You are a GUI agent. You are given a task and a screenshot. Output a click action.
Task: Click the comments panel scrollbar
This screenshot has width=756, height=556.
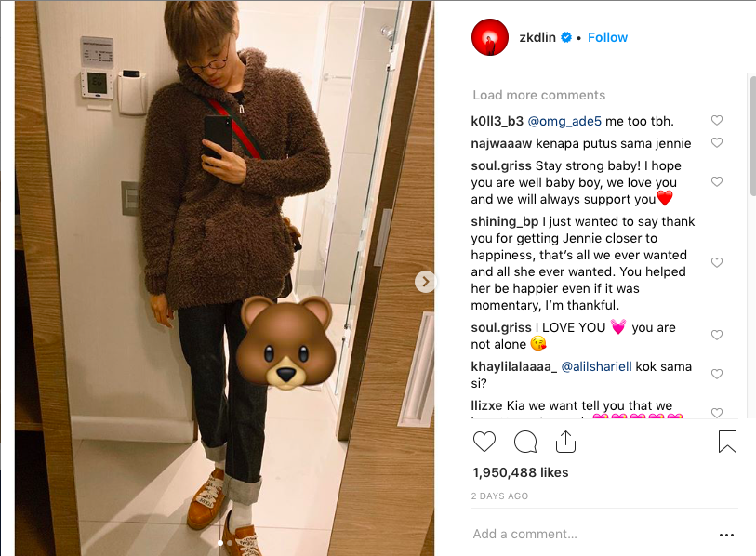753,136
